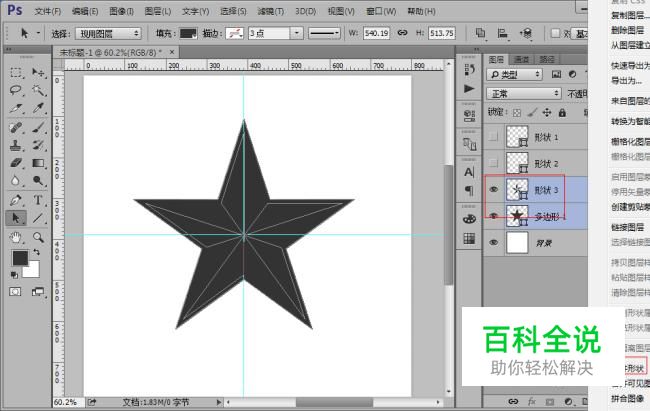Change the screen mode
Screen dimensions: 650x411
[38, 292]
